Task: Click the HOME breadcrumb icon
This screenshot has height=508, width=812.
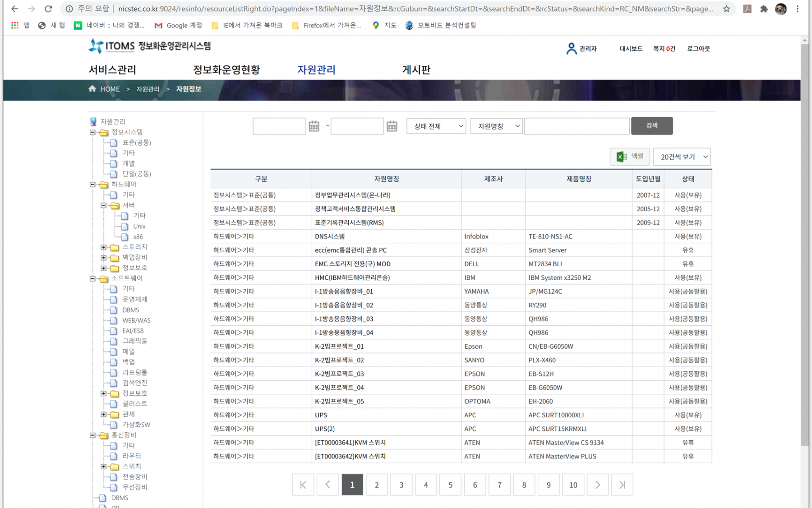Action: point(92,89)
